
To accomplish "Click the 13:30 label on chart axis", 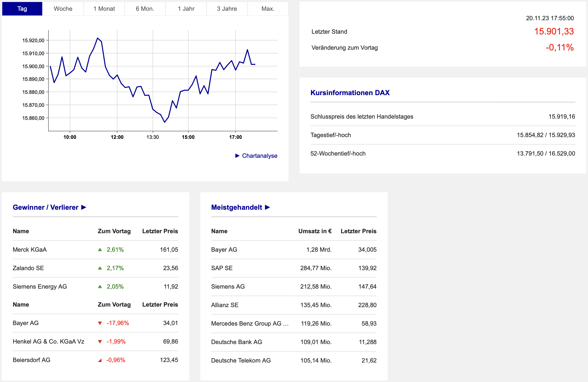I will coord(153,137).
